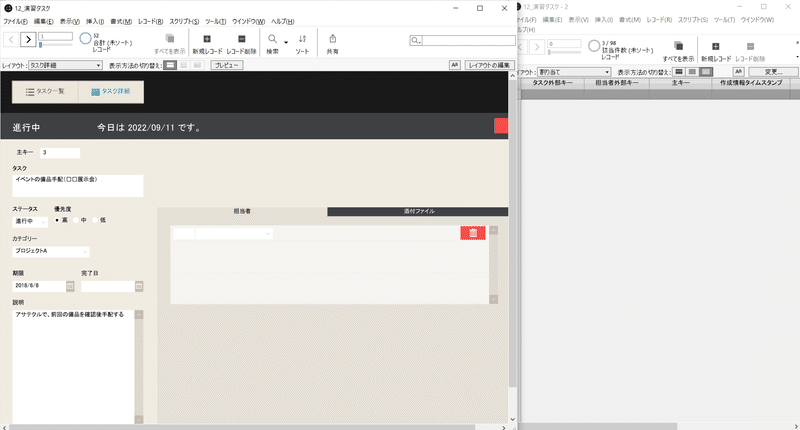Click the record pie chart icon in left window
800x430 pixels.
point(85,38)
